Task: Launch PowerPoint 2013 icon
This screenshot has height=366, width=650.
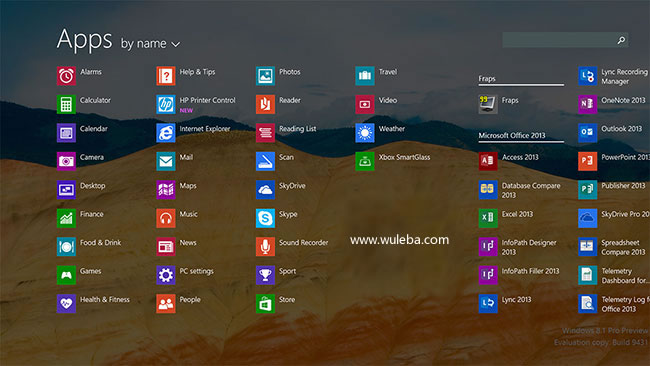Action: point(587,161)
